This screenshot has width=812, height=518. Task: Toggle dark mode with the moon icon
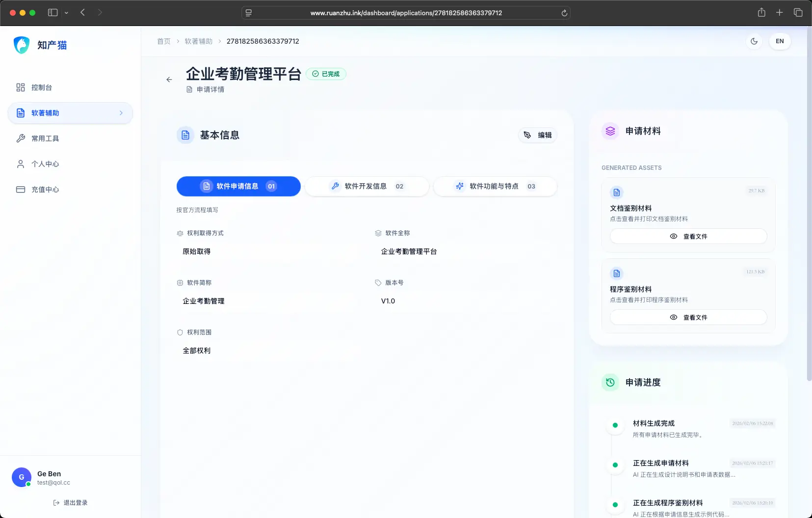click(754, 41)
